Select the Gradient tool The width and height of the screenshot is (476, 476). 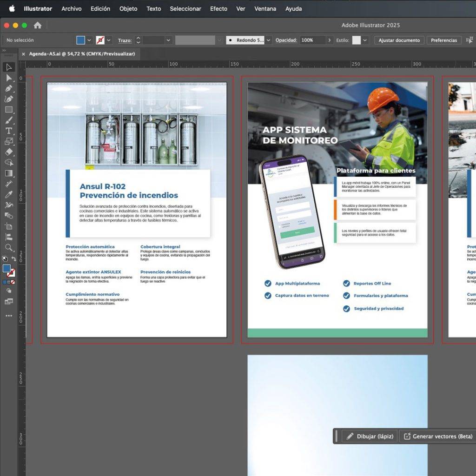(9, 173)
